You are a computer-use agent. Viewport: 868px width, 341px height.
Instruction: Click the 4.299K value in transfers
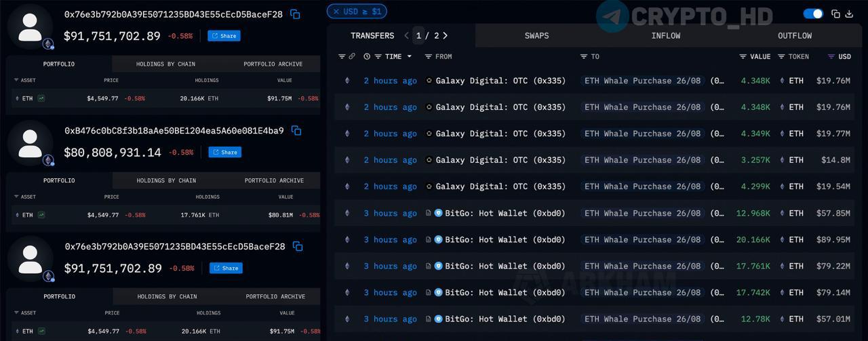click(x=756, y=186)
